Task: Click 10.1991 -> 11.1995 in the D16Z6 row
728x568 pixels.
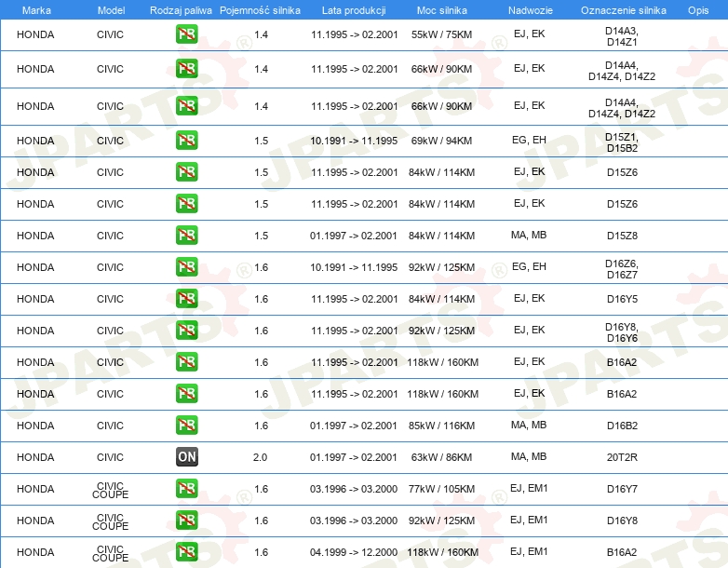Action: (x=354, y=267)
